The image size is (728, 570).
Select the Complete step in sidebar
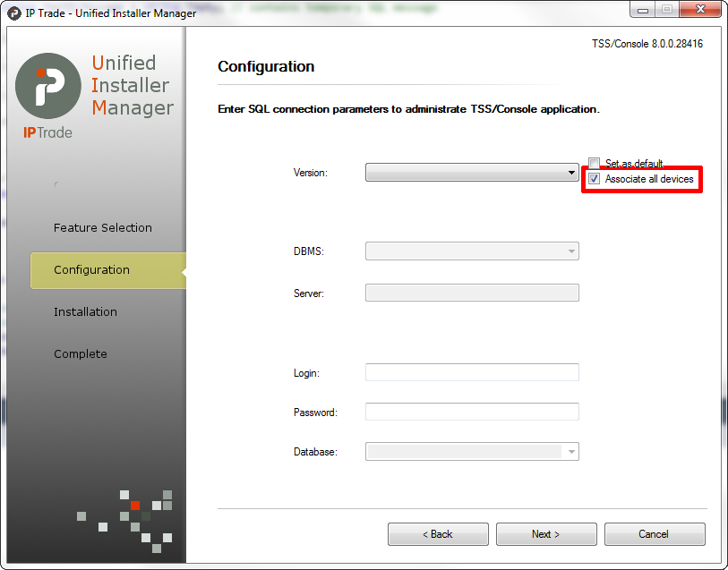pyautogui.click(x=81, y=353)
